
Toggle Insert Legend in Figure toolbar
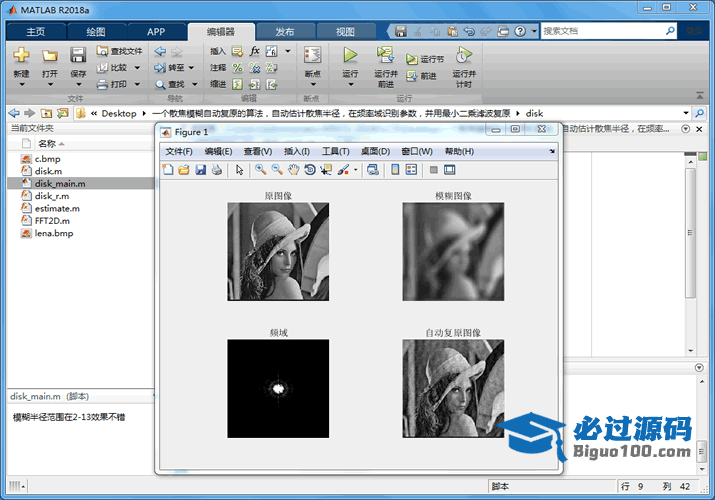411,170
